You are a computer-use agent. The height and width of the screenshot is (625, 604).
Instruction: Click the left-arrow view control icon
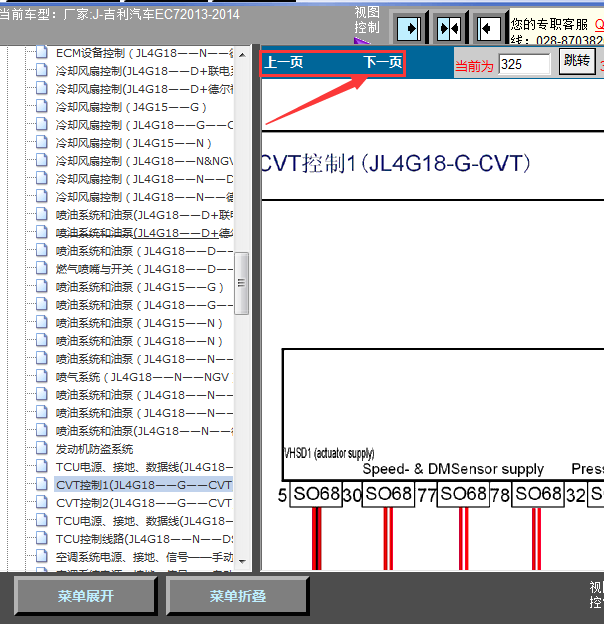[489, 28]
